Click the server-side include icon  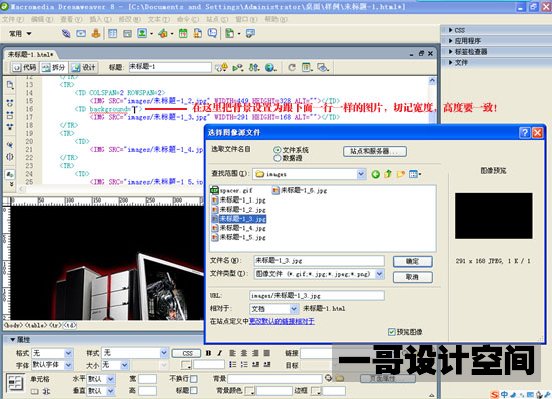click(x=198, y=34)
